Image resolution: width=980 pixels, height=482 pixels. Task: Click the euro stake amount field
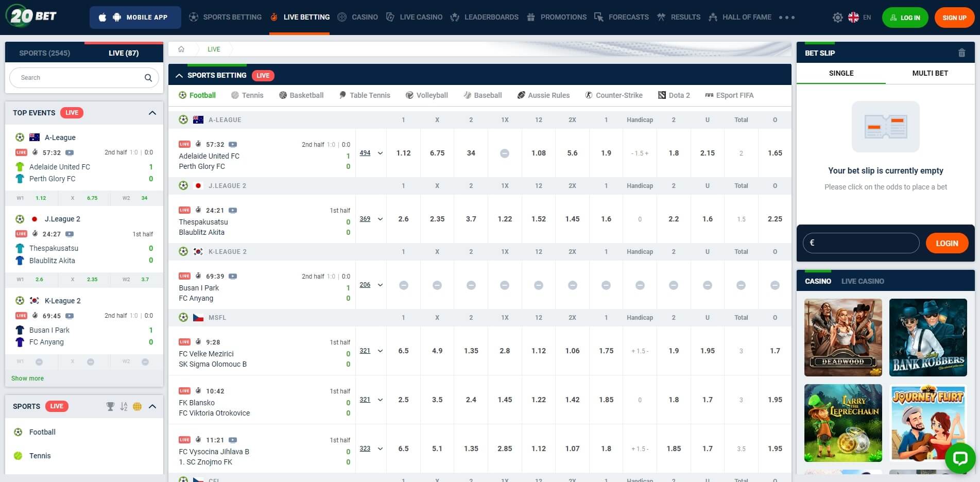click(861, 243)
